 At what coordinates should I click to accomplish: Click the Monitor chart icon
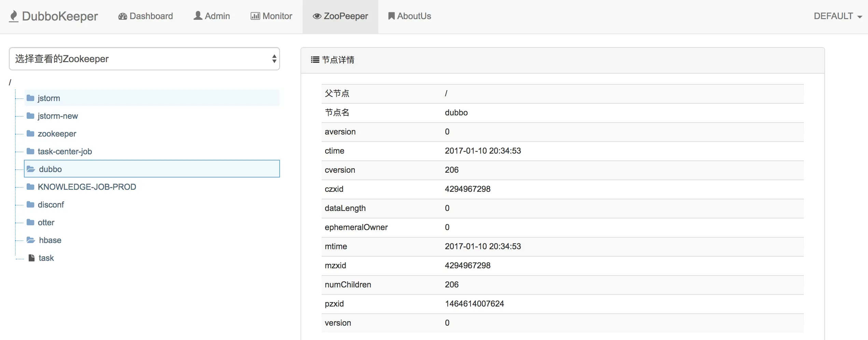coord(255,16)
